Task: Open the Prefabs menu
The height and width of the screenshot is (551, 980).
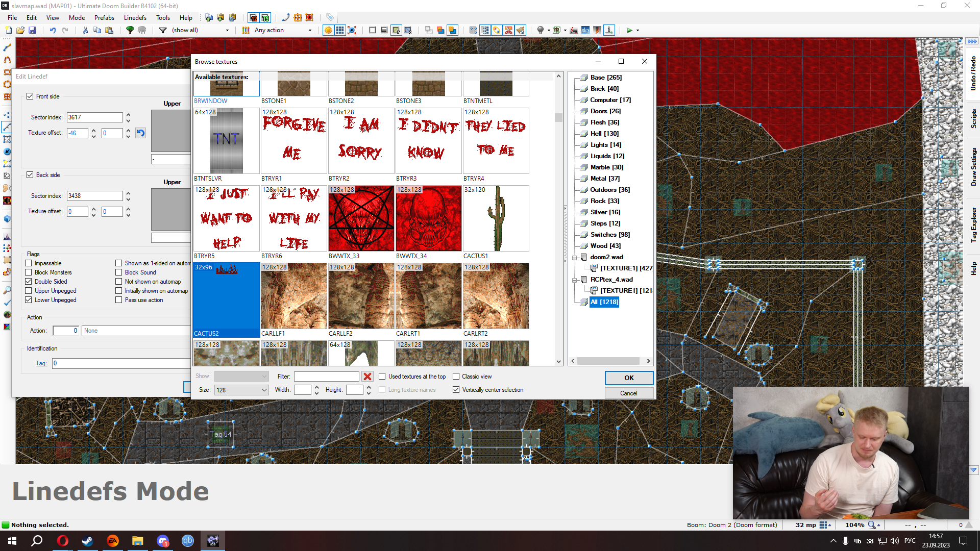Action: coord(104,18)
